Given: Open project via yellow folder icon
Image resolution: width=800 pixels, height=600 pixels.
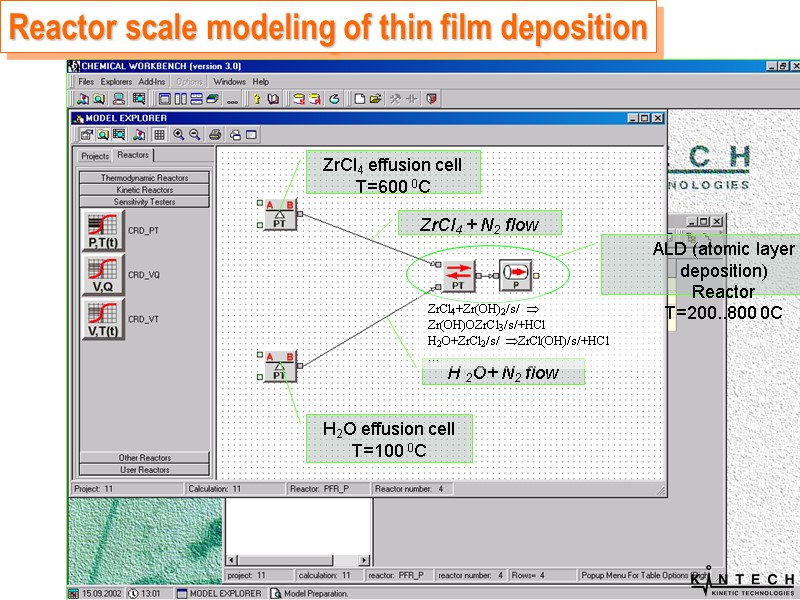Looking at the screenshot, I should pyautogui.click(x=376, y=99).
